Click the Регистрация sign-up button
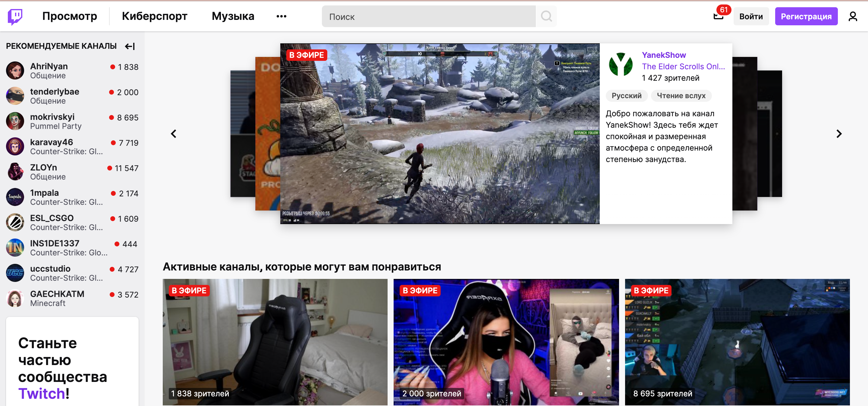The width and height of the screenshot is (868, 406). click(x=806, y=16)
